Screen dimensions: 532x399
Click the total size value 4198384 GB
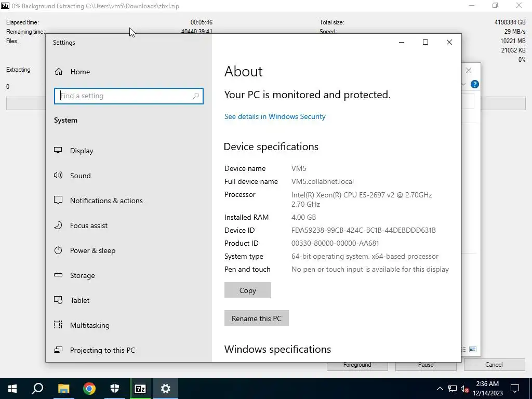(x=510, y=22)
